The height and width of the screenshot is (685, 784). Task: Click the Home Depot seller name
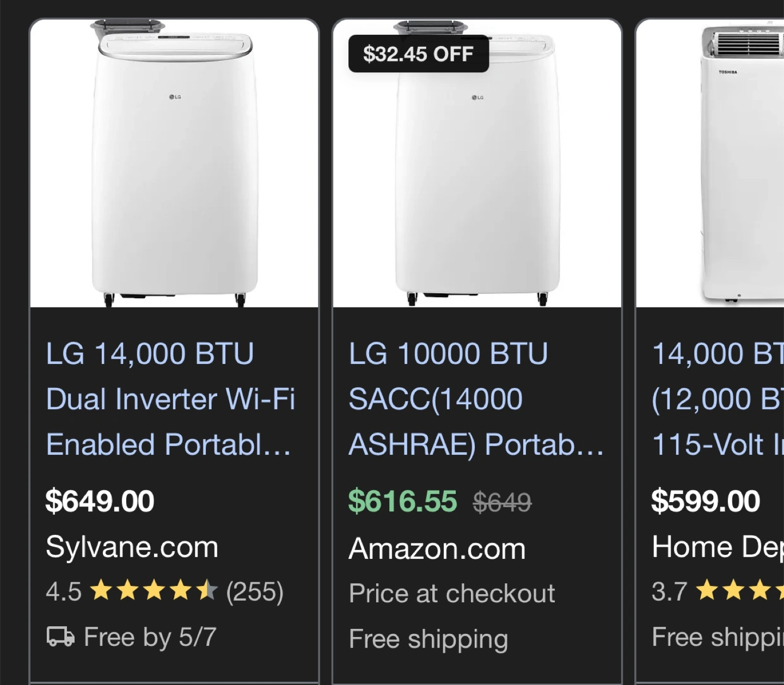[718, 547]
